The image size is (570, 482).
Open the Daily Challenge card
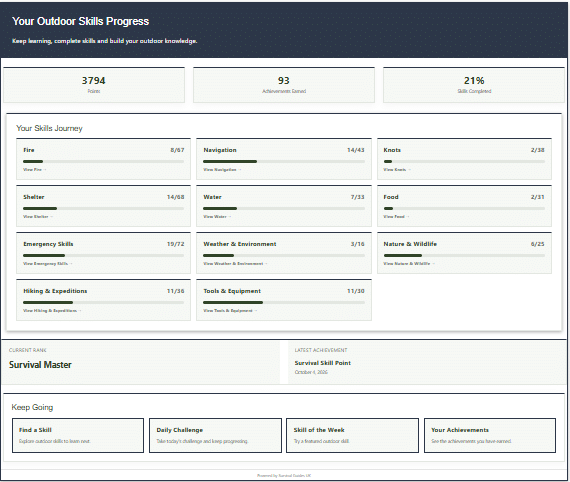(x=215, y=435)
